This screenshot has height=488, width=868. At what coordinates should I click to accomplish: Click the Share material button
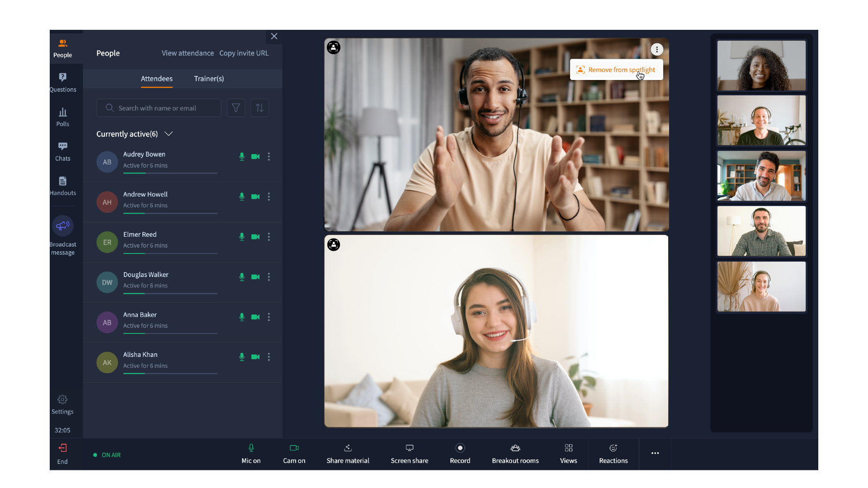pyautogui.click(x=348, y=454)
